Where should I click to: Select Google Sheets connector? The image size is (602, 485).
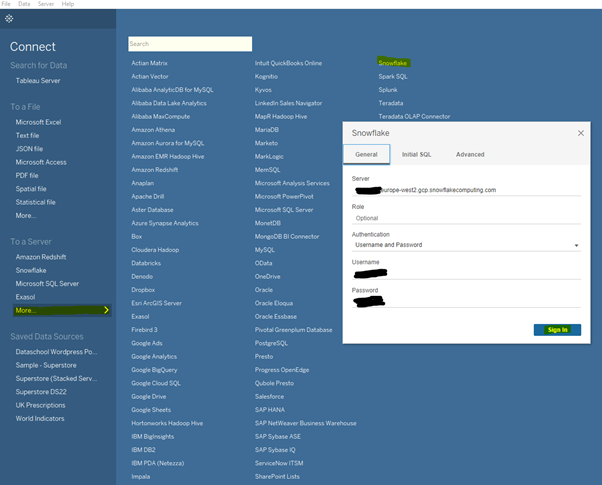pyautogui.click(x=151, y=410)
